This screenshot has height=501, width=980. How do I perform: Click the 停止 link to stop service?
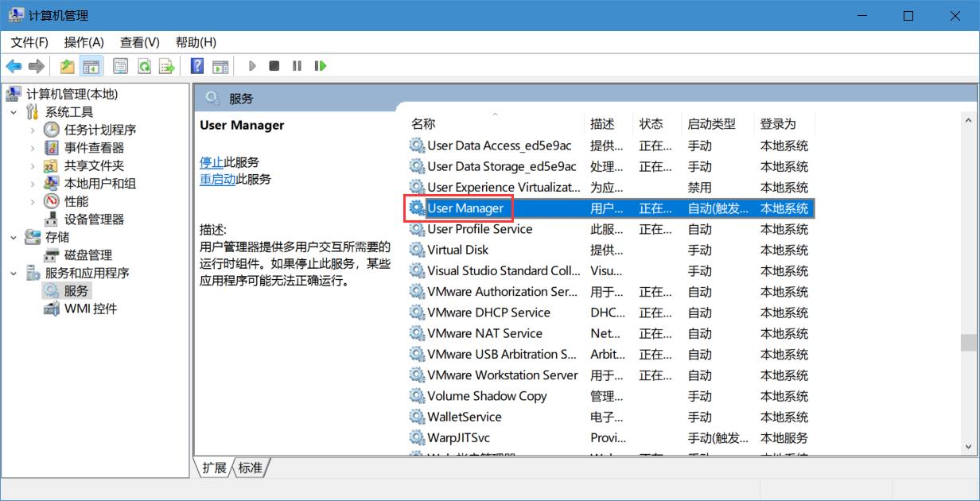pyautogui.click(x=211, y=162)
